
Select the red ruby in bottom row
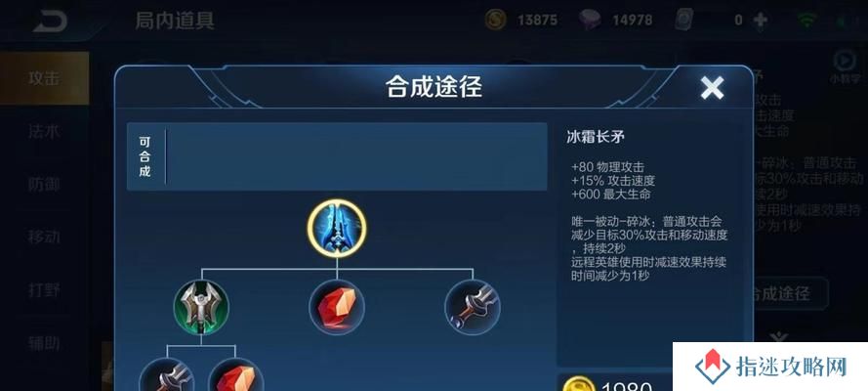236,376
